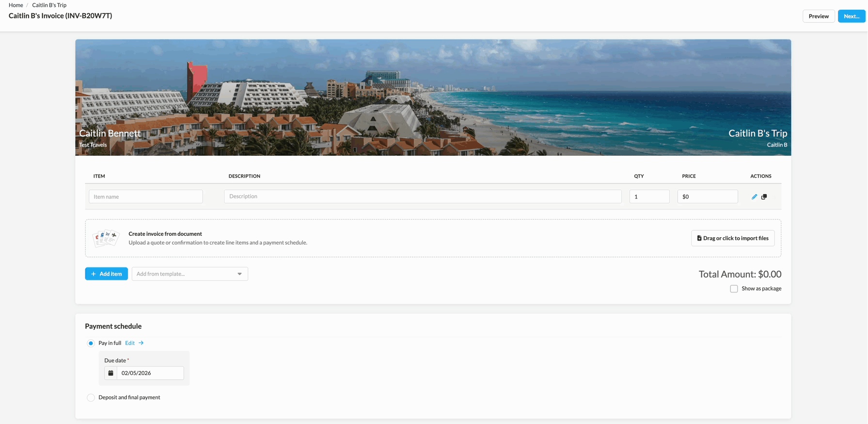Click the Edit payment schedule link
Image resolution: width=868 pixels, height=424 pixels.
[129, 343]
